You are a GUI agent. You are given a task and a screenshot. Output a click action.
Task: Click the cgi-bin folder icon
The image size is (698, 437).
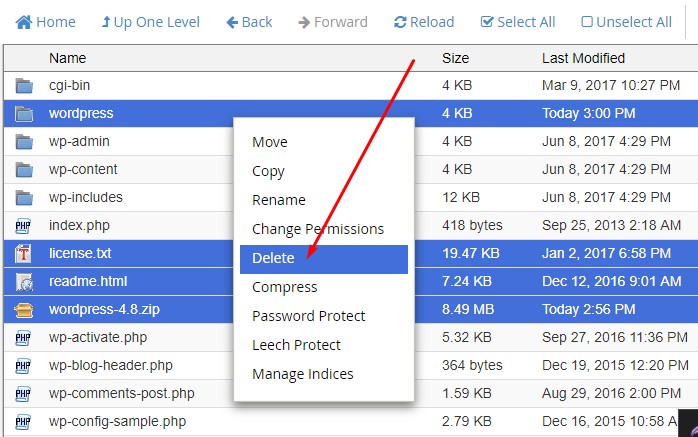[24, 85]
